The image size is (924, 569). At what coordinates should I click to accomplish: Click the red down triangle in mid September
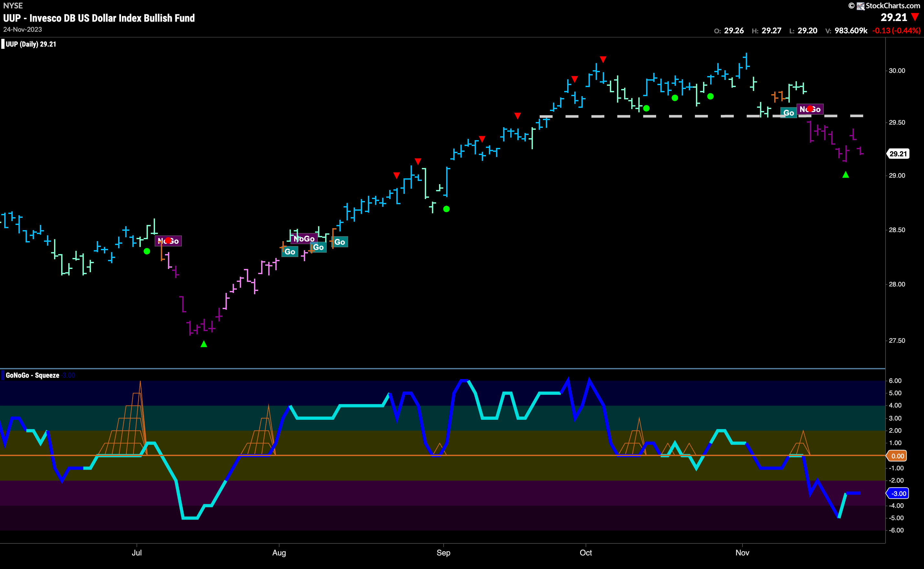pyautogui.click(x=517, y=116)
